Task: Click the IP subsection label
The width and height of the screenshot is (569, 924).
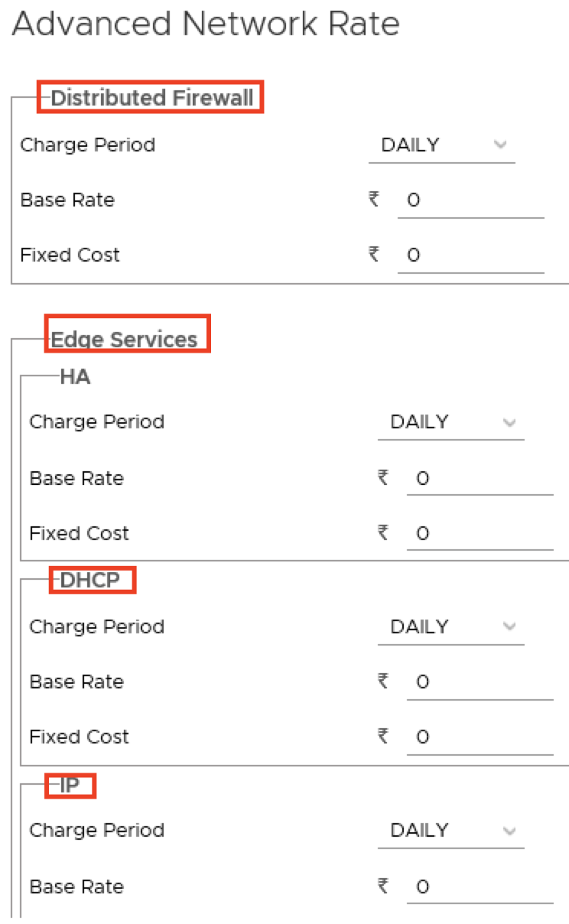Action: [70, 786]
